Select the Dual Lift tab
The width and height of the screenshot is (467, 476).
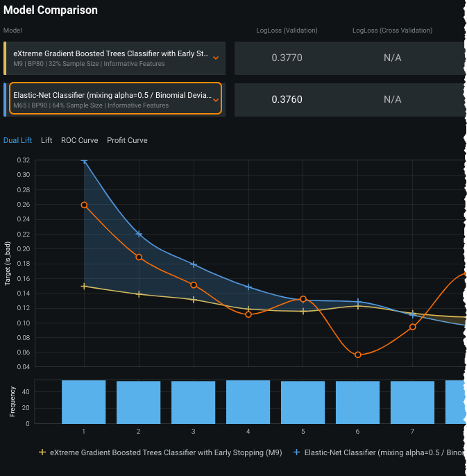point(17,140)
